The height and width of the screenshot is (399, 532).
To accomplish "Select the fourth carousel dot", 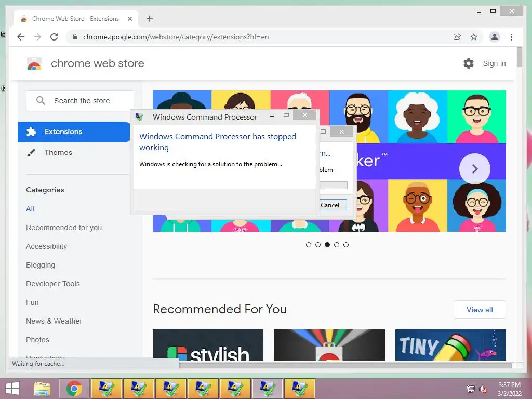I will pos(337,245).
